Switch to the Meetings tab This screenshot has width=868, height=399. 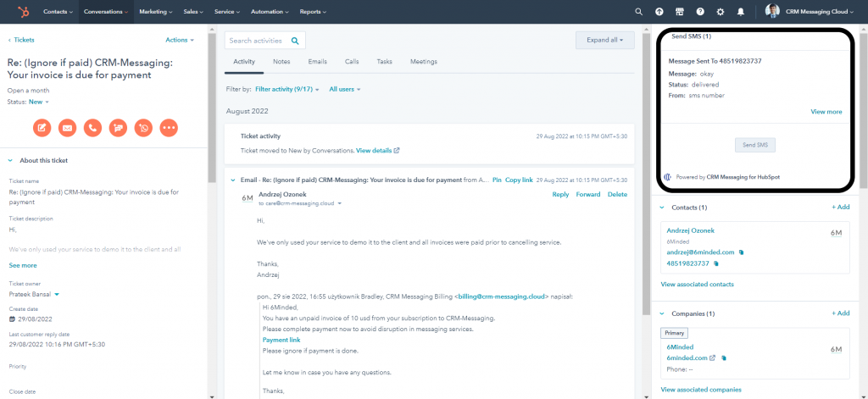pos(424,62)
